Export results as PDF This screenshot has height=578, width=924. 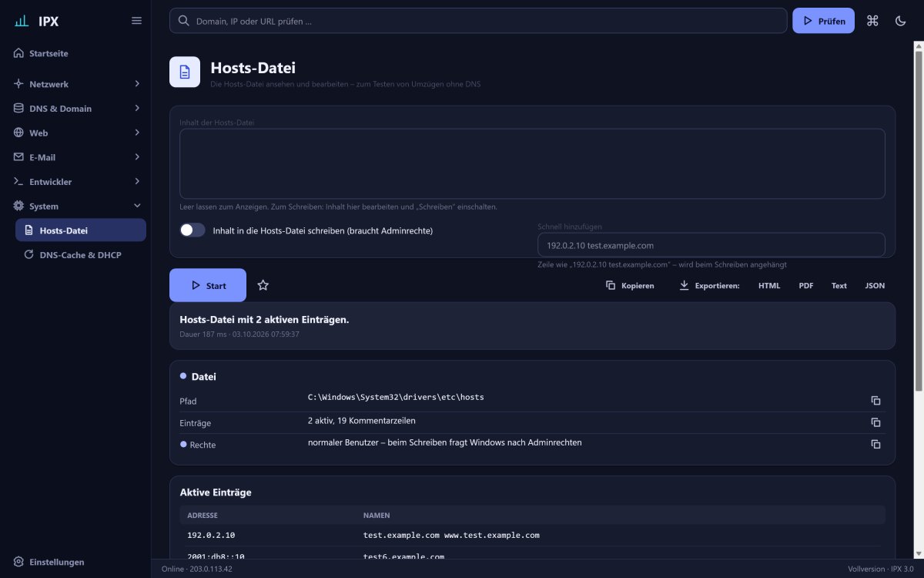pos(806,285)
